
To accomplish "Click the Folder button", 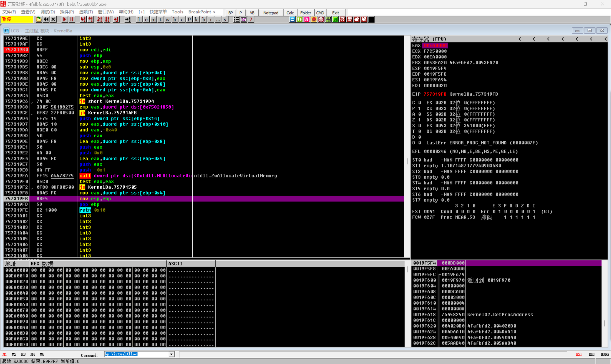I will [305, 13].
